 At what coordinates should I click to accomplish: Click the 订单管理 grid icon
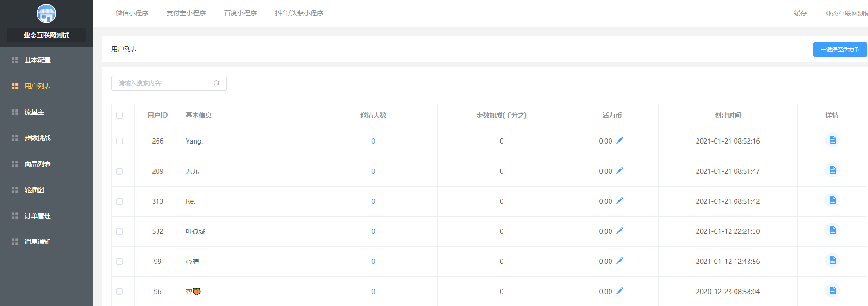(15, 216)
